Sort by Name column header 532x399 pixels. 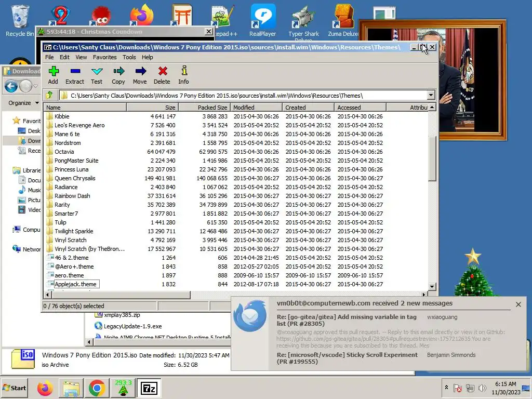[85, 107]
